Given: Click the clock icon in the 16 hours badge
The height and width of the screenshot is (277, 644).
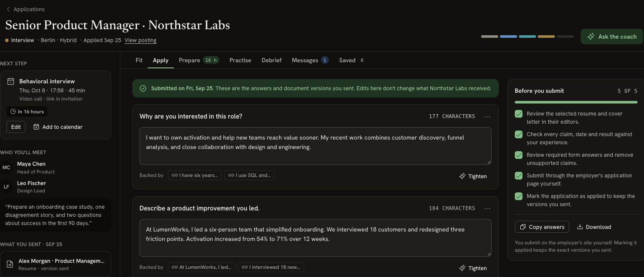Looking at the screenshot, I should pos(13,112).
